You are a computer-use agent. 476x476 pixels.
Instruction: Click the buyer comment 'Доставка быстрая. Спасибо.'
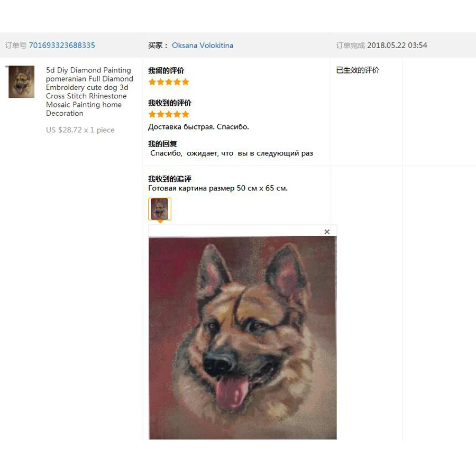coord(198,127)
